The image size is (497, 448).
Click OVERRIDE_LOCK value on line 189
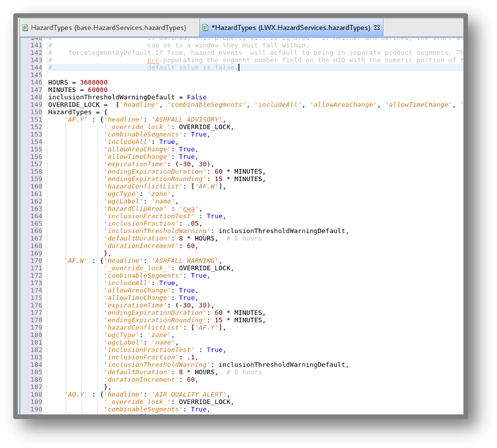[204, 402]
